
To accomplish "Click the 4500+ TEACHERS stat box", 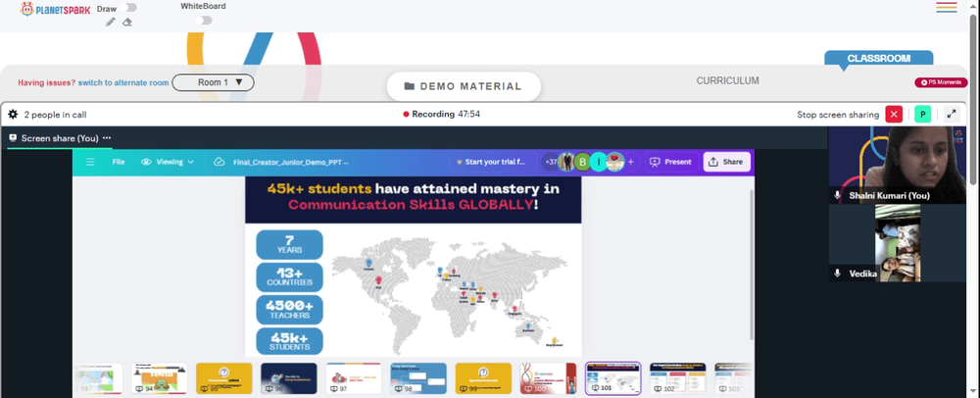I will 289,310.
